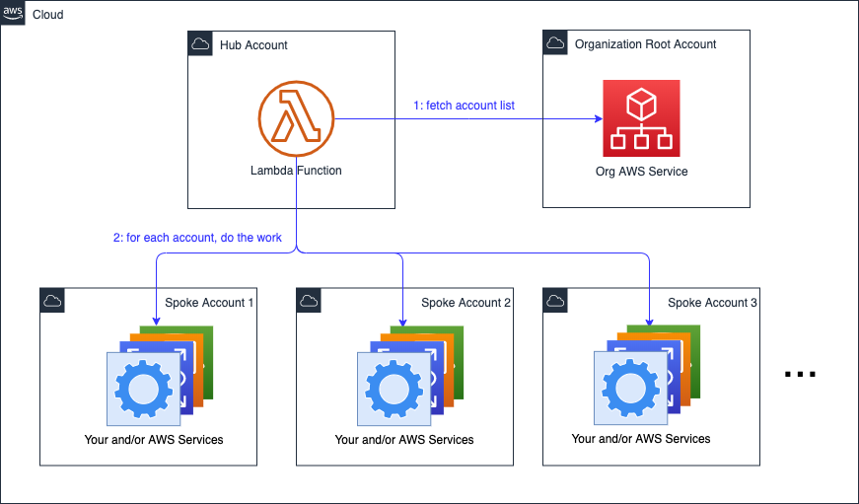Click the ellipsis after Spoke Account 3

point(801,374)
